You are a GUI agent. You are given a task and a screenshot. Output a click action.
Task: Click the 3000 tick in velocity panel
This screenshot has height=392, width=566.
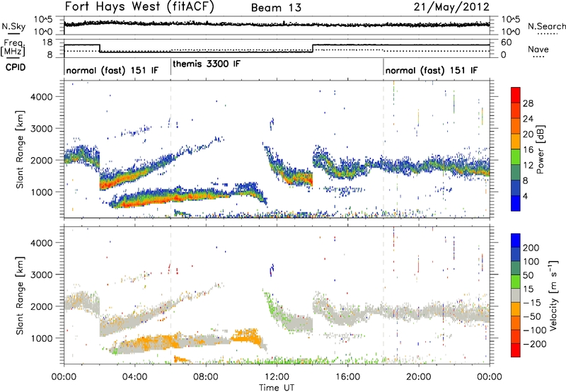coord(41,275)
